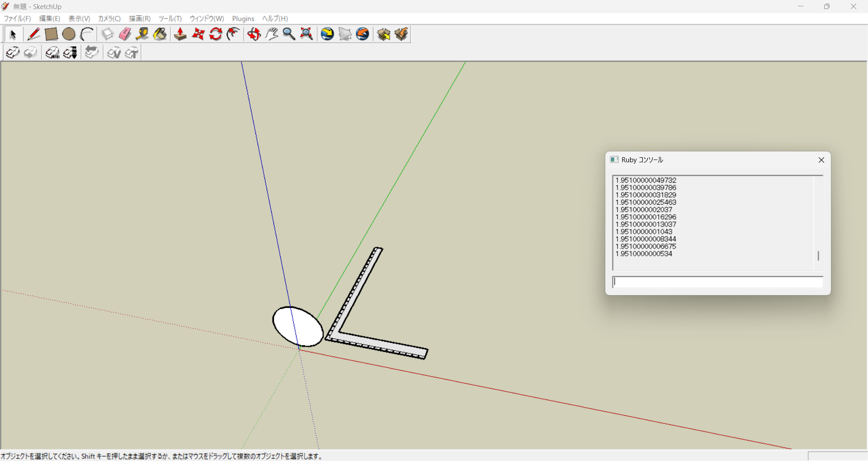
Task: Click console line 1.95100000039786
Action: (646, 188)
